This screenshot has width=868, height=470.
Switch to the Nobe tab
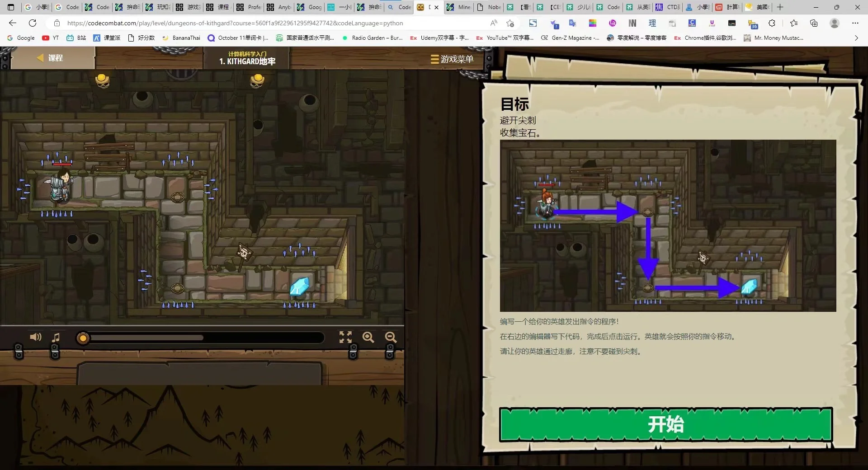[x=489, y=7]
